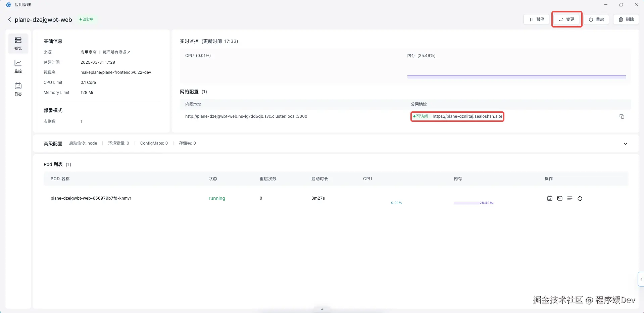This screenshot has height=313, width=644.
Task: Select the creation time 2025-03-31 17:29
Action: pos(98,62)
